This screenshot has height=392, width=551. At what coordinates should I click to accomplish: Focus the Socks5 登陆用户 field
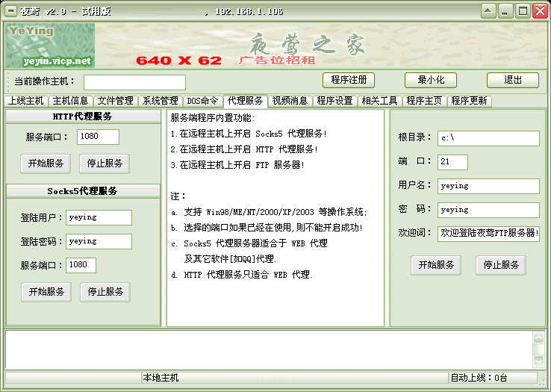[x=99, y=217]
